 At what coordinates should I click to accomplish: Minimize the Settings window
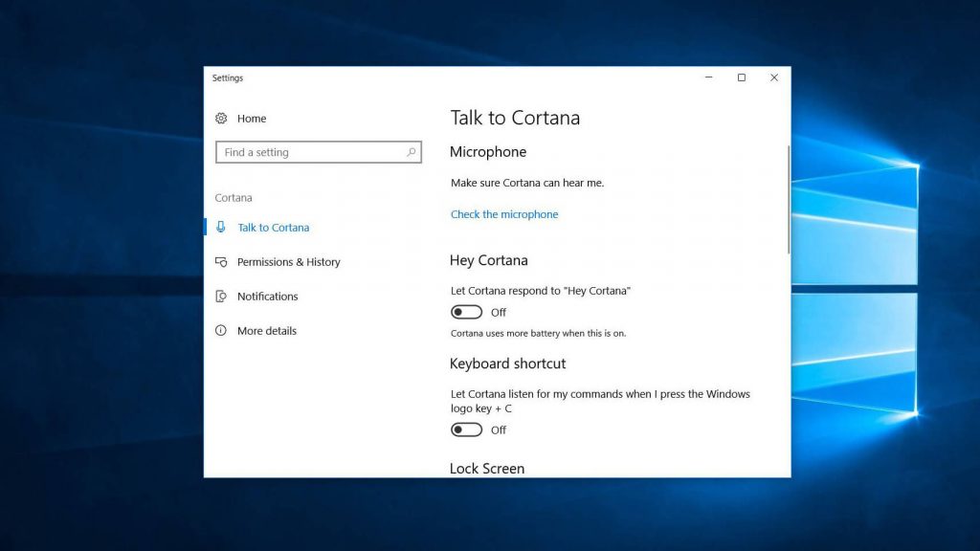click(709, 77)
